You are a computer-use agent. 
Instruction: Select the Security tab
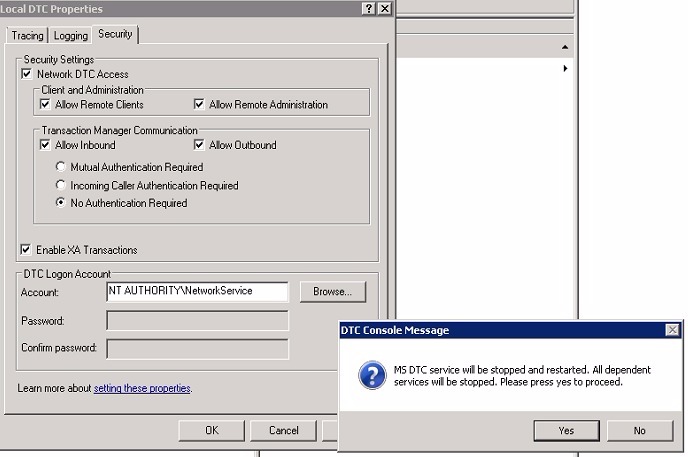click(x=115, y=34)
